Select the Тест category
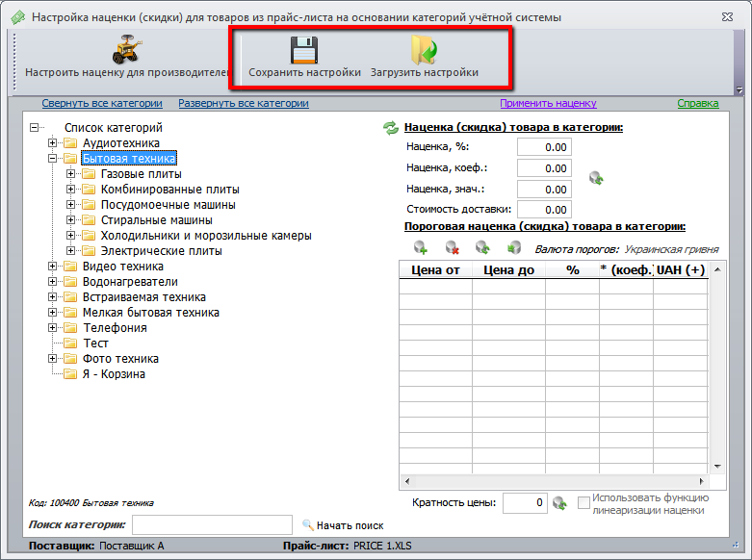The width and height of the screenshot is (752, 560). coord(95,344)
